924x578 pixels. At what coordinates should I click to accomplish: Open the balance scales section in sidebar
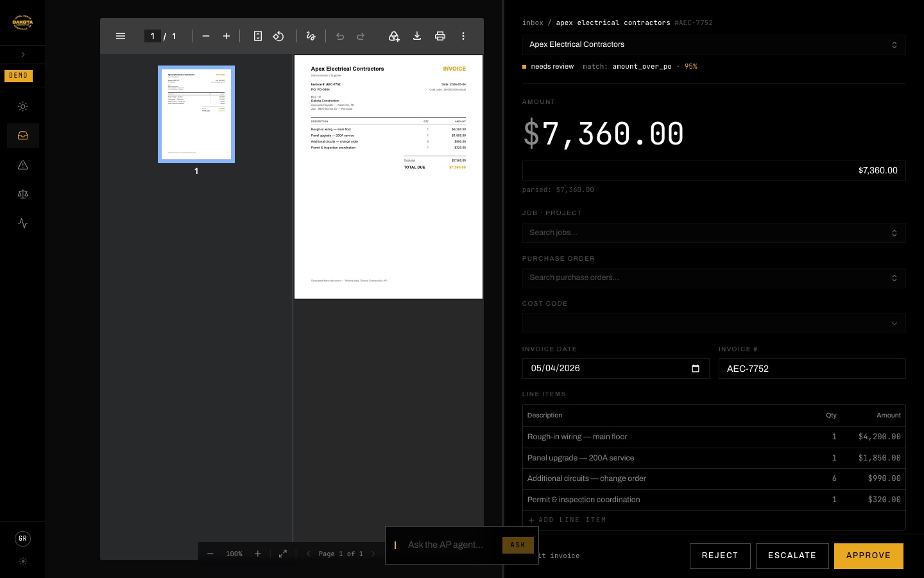coord(23,194)
